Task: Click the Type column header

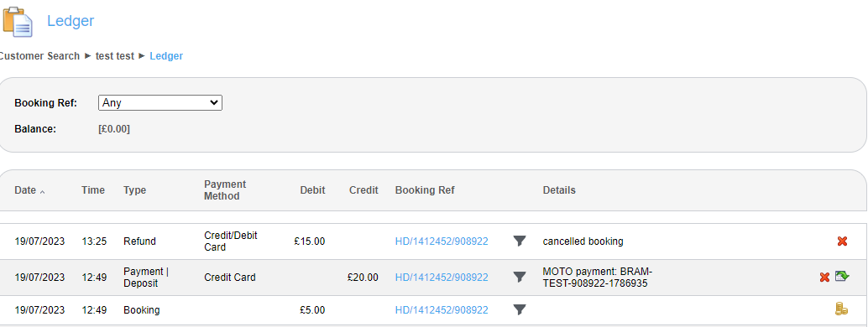Action: tap(134, 190)
